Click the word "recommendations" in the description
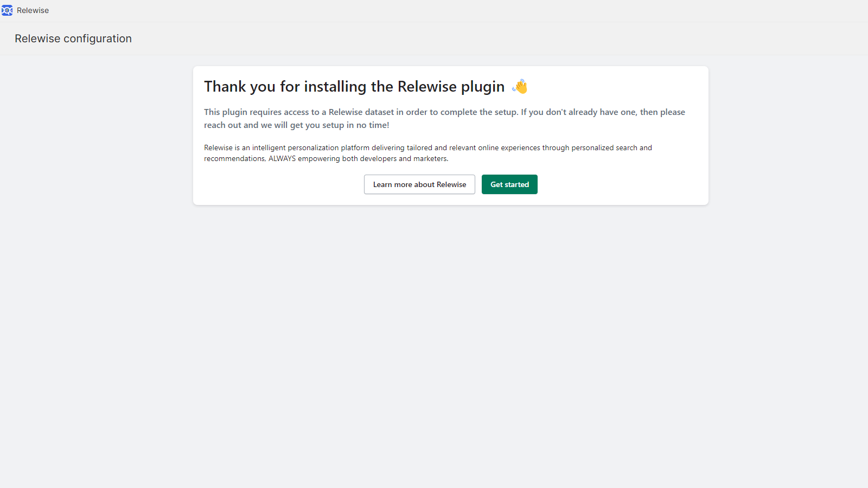The width and height of the screenshot is (868, 488). 234,159
